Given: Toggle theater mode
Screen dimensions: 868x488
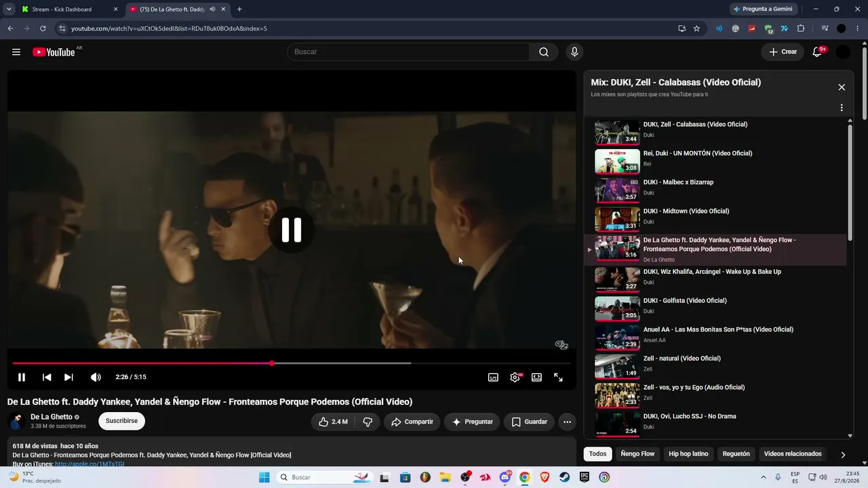Looking at the screenshot, I should tap(536, 378).
